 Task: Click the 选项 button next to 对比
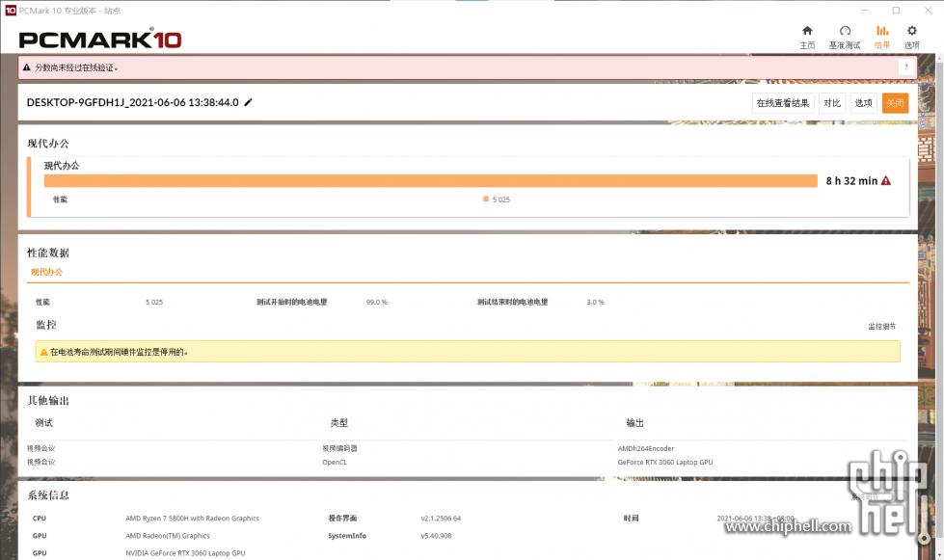(863, 102)
